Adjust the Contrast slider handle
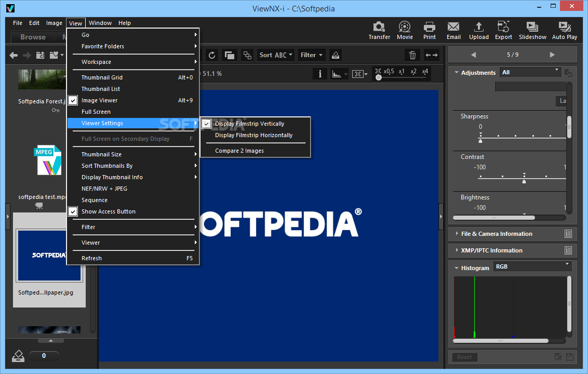This screenshot has height=374, width=588. click(x=524, y=181)
